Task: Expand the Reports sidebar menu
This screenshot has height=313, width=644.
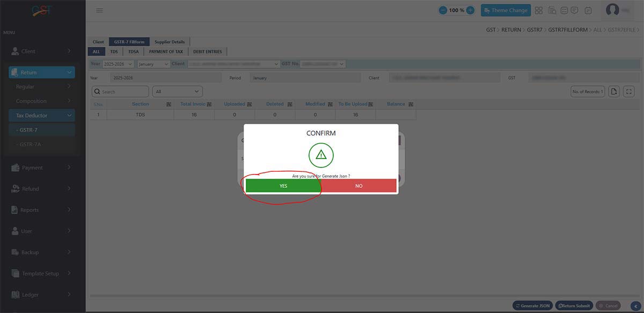Action: [x=40, y=210]
